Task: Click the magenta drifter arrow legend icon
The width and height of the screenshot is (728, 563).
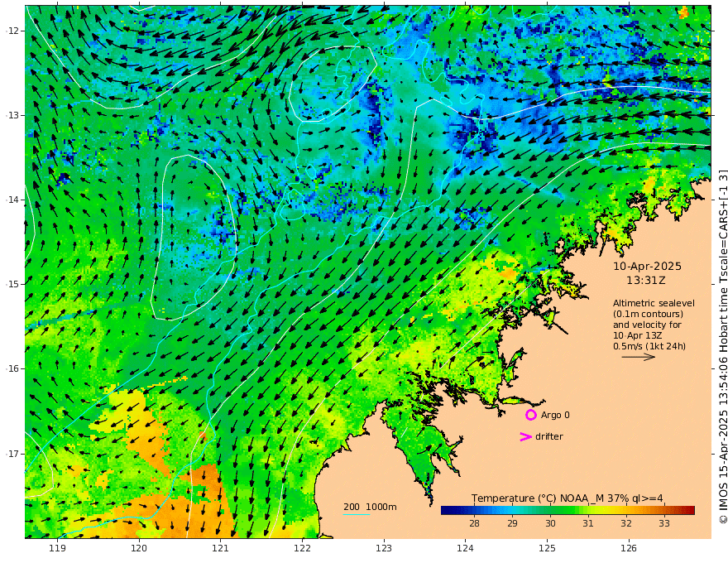Action: 525,436
